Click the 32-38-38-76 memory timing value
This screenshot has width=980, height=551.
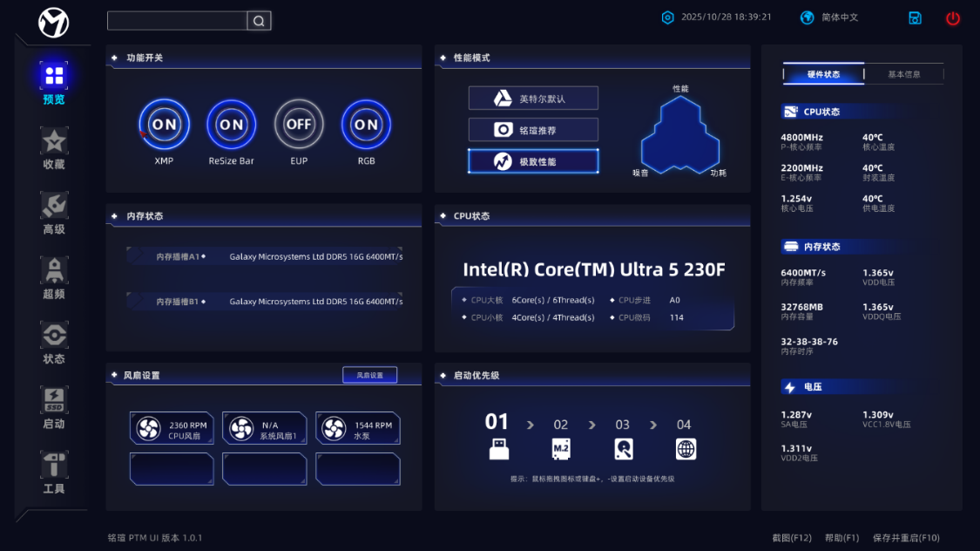(809, 342)
